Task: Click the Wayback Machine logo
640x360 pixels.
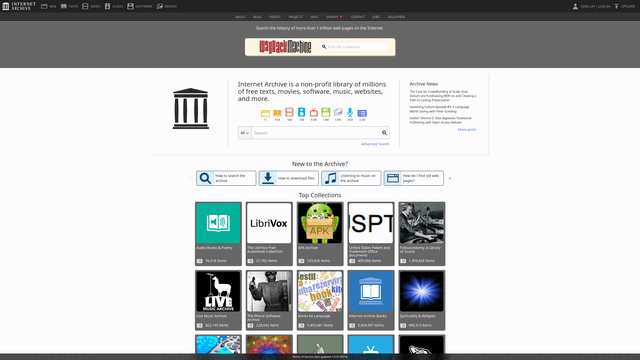Action: (x=285, y=47)
